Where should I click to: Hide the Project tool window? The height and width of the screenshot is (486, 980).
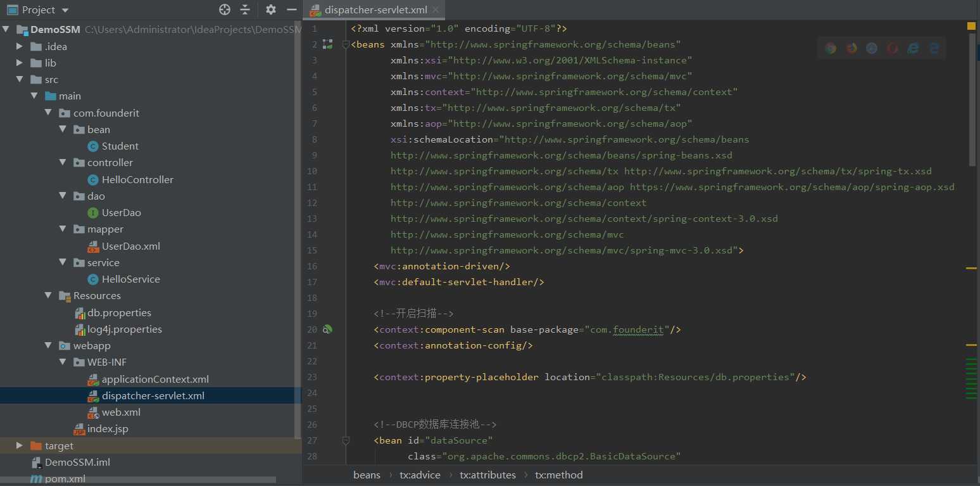[292, 10]
